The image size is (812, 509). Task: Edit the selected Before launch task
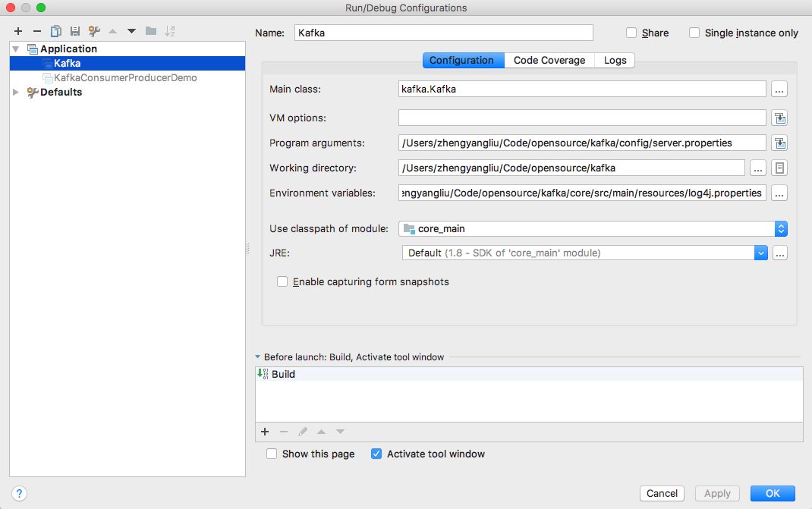[303, 432]
